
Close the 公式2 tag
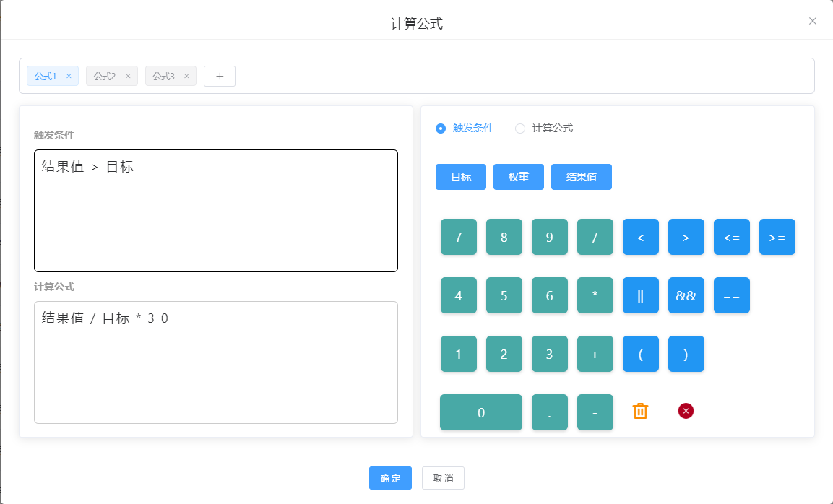[128, 76]
